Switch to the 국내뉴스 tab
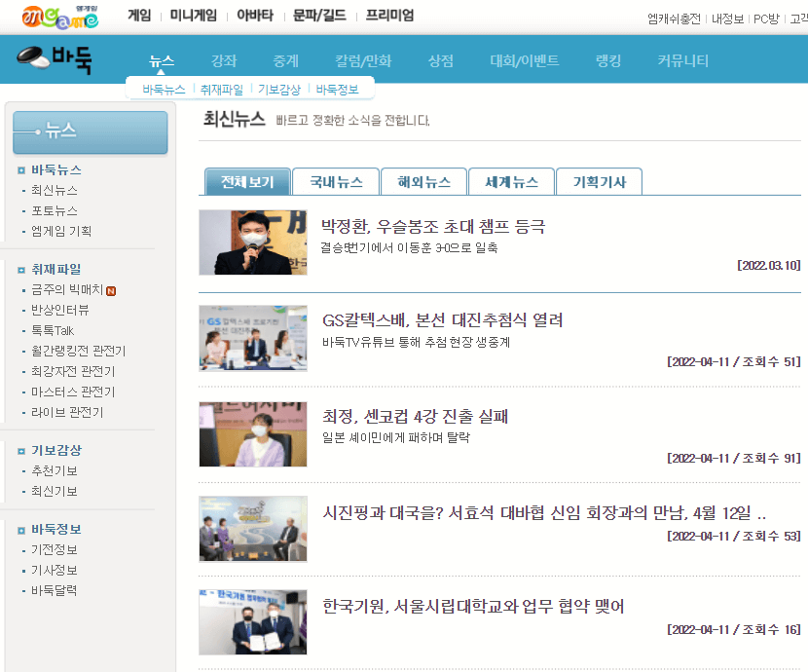 tap(335, 181)
